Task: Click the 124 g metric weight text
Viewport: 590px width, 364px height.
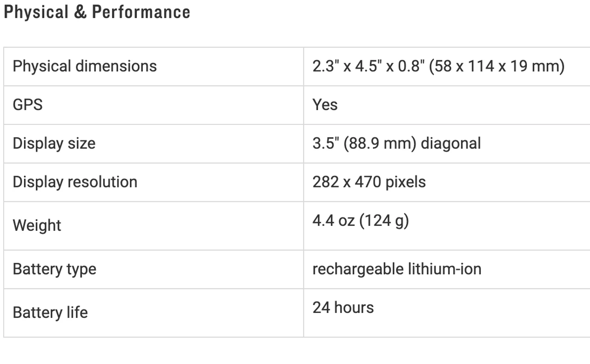Action: point(384,221)
